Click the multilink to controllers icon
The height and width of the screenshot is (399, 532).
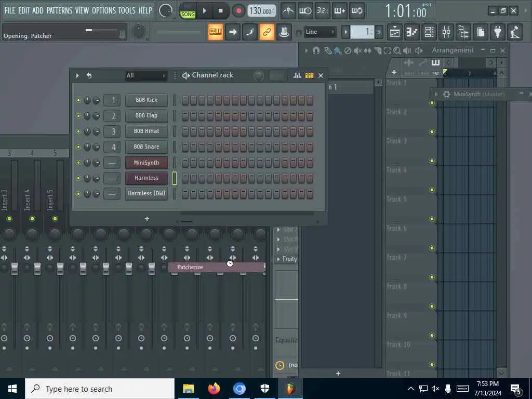[284, 32]
